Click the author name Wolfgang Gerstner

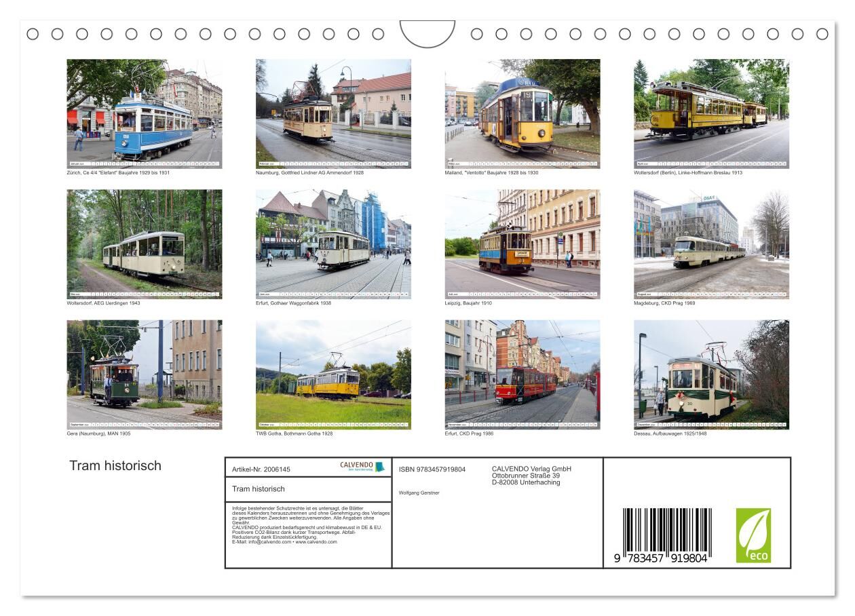pos(419,493)
